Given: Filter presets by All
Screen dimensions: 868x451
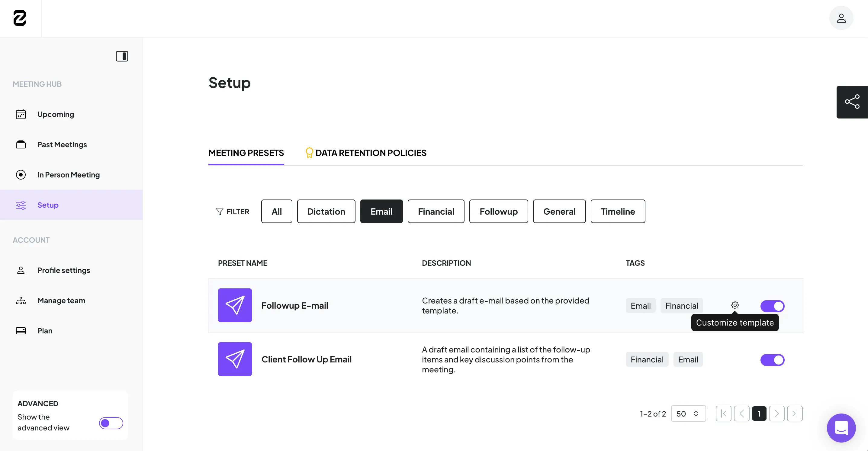Looking at the screenshot, I should coord(277,211).
